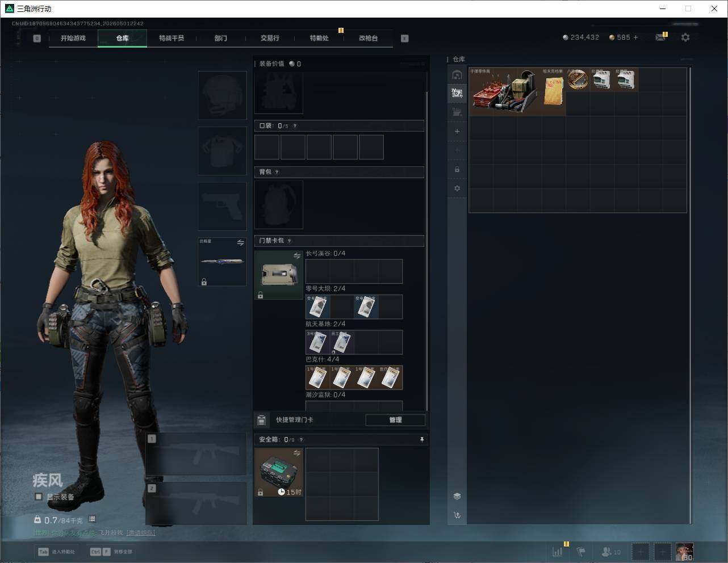Go to the 交易行 tab

pyautogui.click(x=270, y=38)
